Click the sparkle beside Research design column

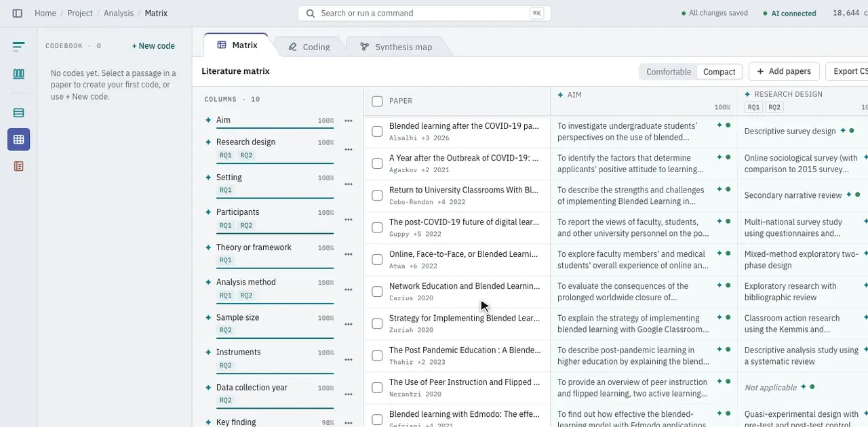click(208, 142)
